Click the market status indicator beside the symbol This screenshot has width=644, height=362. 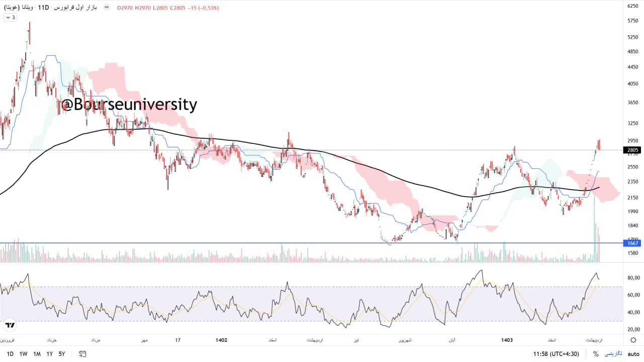pos(106,8)
